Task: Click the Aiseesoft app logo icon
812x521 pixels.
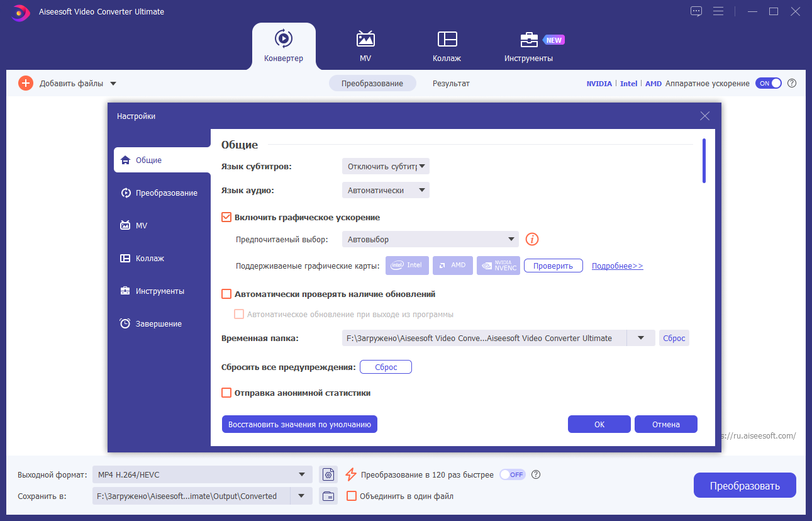Action: point(21,12)
